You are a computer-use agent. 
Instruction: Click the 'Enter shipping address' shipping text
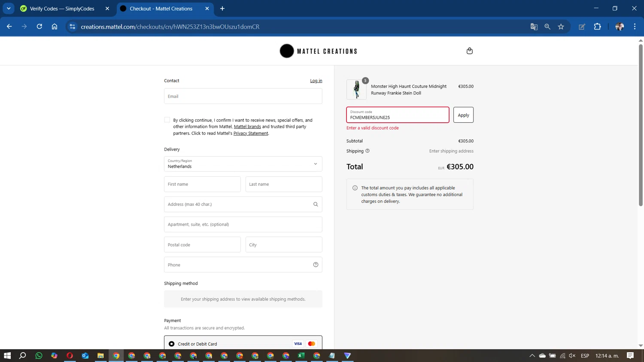point(451,151)
